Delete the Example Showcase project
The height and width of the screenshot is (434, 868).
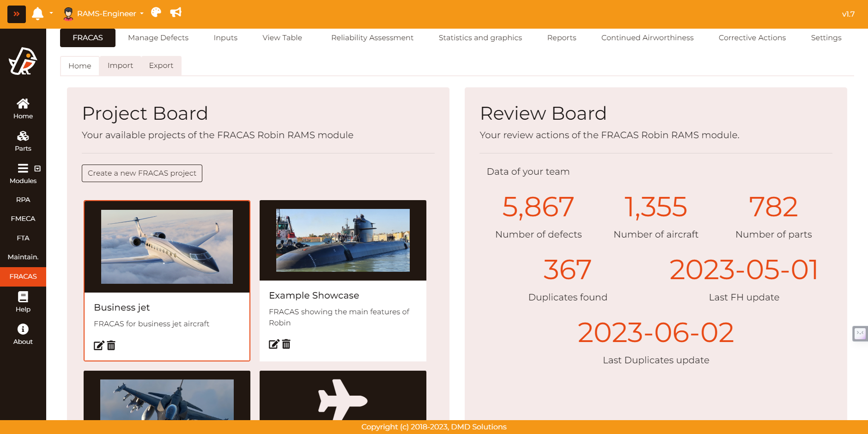point(286,344)
